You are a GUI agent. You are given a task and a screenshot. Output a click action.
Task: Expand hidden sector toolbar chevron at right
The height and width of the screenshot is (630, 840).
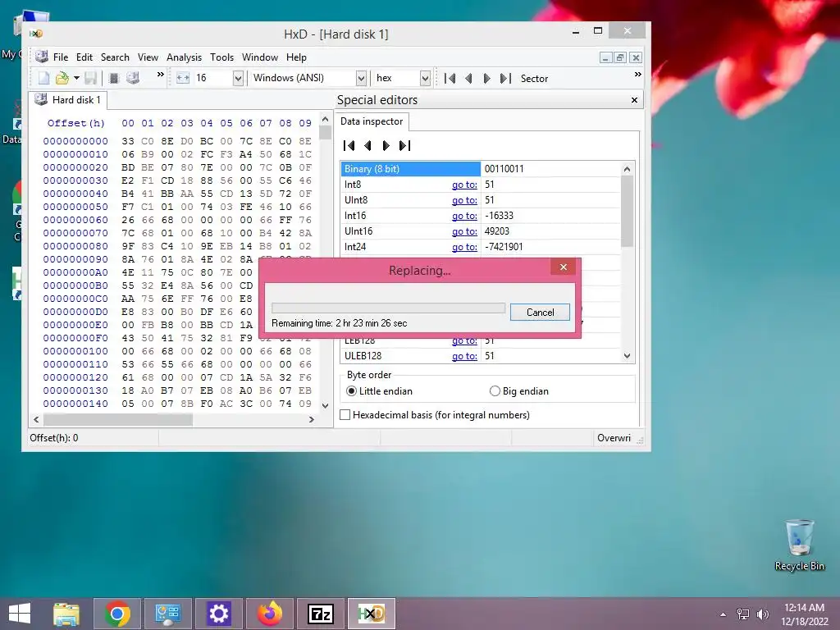coord(637,75)
